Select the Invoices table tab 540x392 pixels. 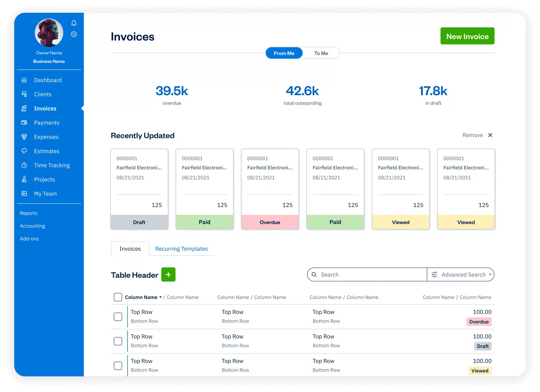tap(130, 249)
